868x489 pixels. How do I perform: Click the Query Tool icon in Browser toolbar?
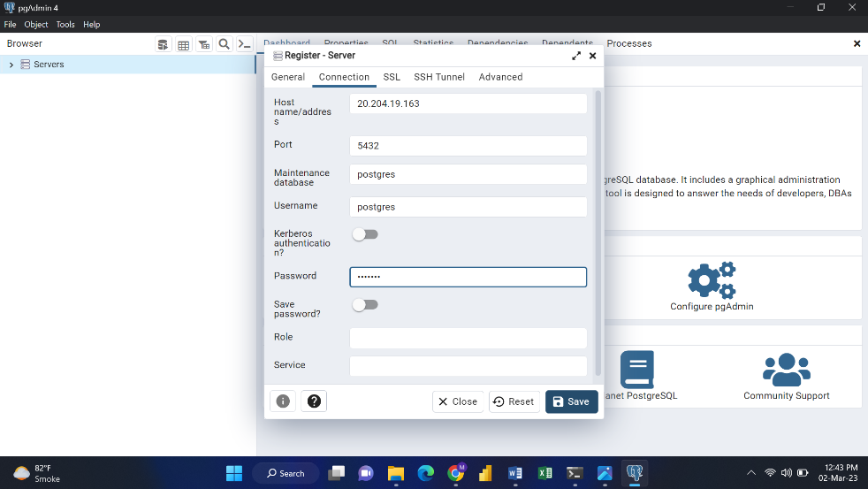point(163,44)
